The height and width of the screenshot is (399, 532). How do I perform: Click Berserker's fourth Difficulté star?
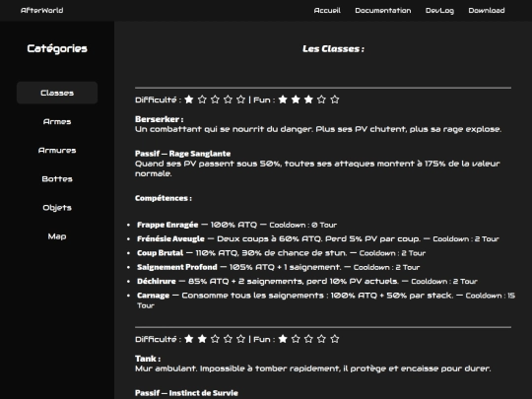click(228, 100)
